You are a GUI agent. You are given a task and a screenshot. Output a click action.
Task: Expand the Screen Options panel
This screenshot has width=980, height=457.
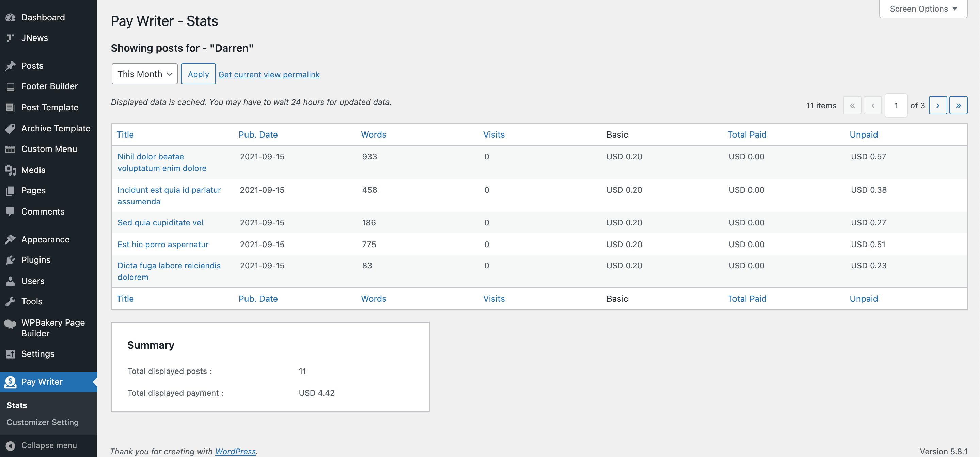[923, 9]
